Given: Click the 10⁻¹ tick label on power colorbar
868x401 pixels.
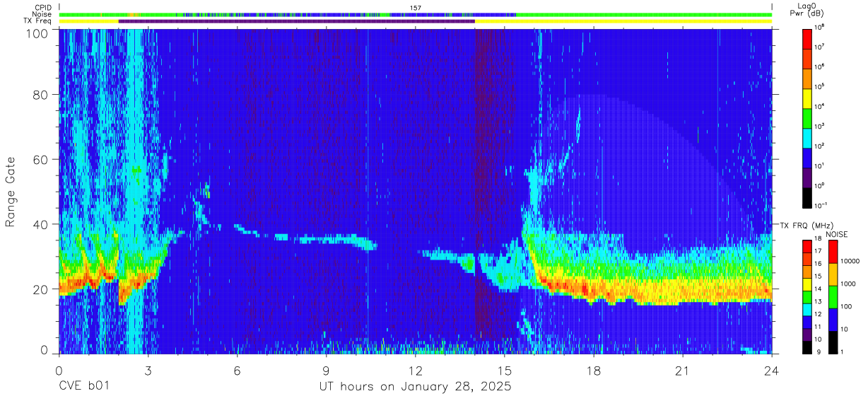Looking at the screenshot, I should point(821,205).
